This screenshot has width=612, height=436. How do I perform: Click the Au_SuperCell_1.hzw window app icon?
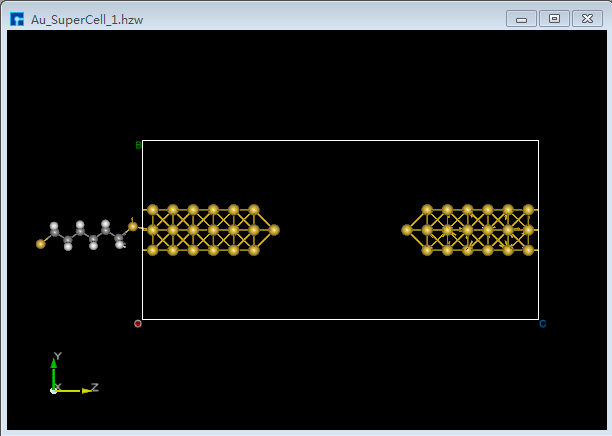17,19
